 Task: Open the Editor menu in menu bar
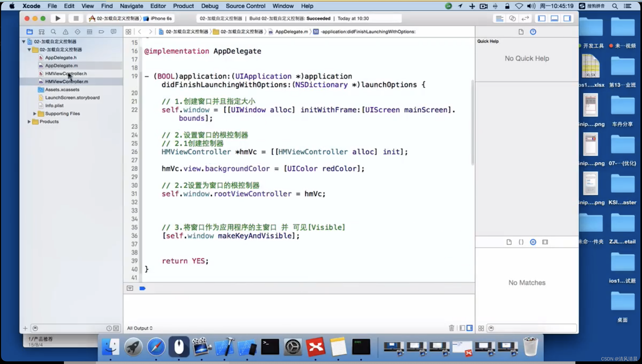158,6
